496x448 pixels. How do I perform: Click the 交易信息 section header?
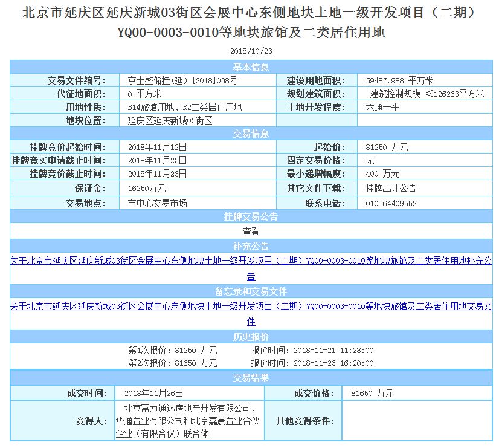(251, 134)
